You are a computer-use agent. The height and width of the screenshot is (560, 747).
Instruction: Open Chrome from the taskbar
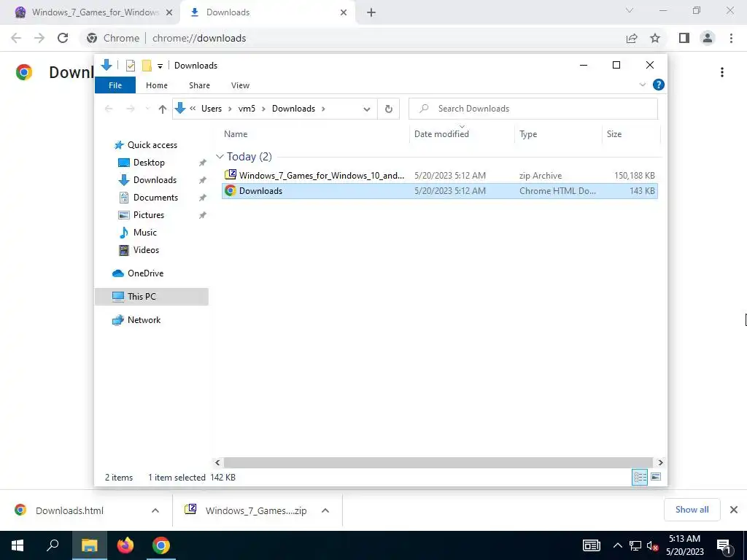[x=161, y=545]
